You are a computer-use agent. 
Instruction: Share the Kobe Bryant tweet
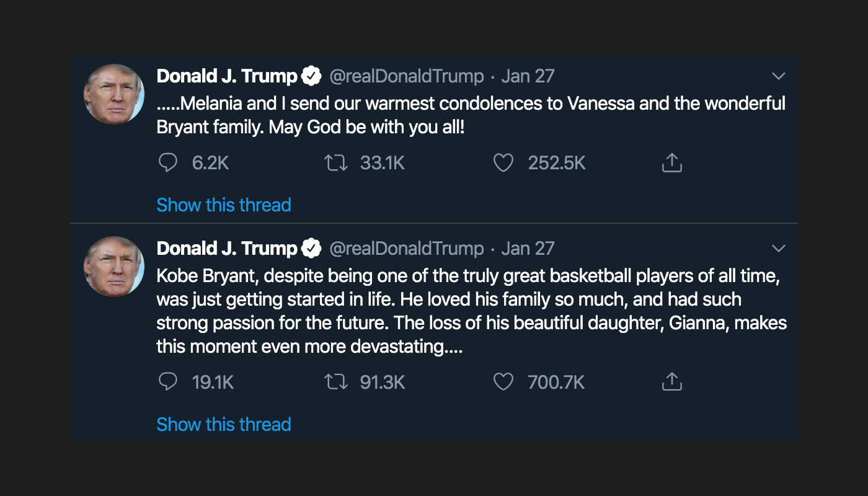click(x=671, y=382)
